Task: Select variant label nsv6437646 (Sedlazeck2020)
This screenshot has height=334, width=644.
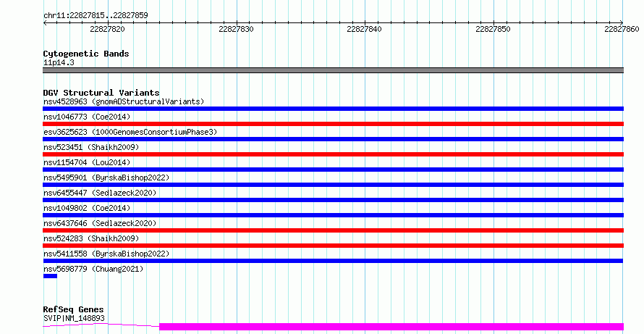Action: tap(100, 223)
